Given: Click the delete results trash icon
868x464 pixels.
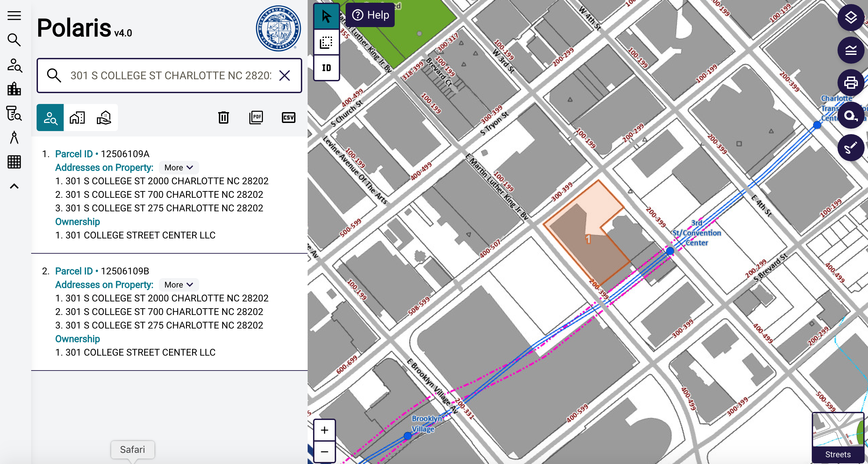Looking at the screenshot, I should click(x=223, y=118).
